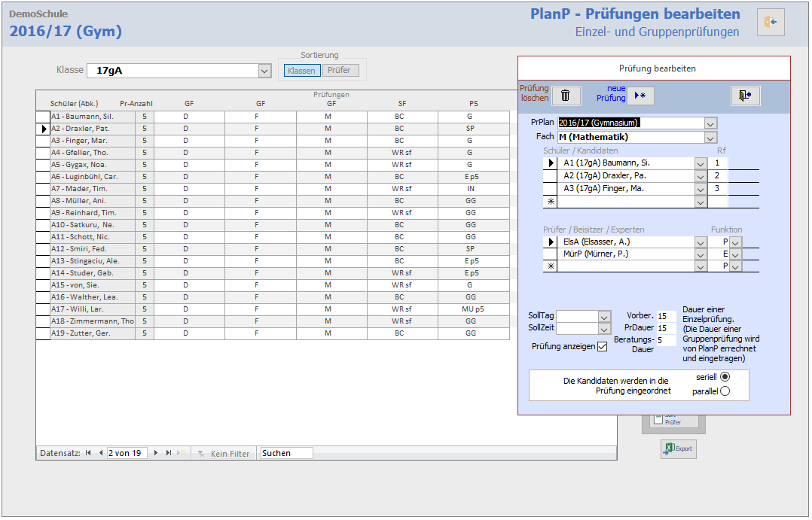Open the SollTag dropdown
This screenshot has width=812, height=520.
click(x=604, y=317)
